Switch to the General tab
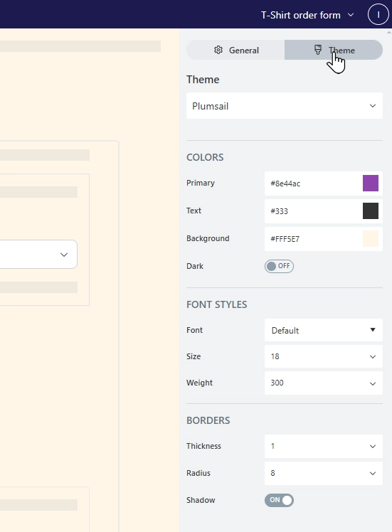Screen dimensions: 392x532 pos(235,50)
